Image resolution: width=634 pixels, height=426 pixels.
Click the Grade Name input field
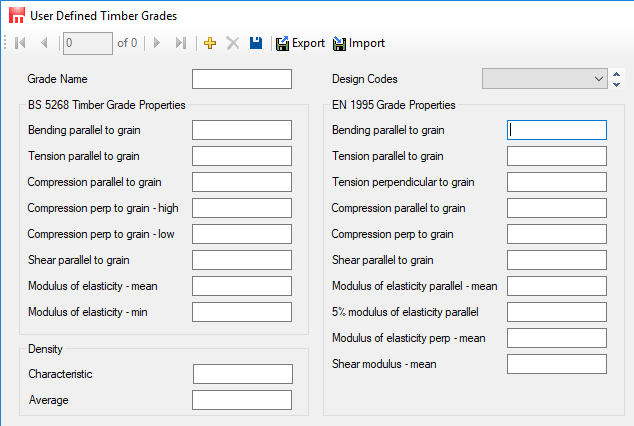coord(242,79)
